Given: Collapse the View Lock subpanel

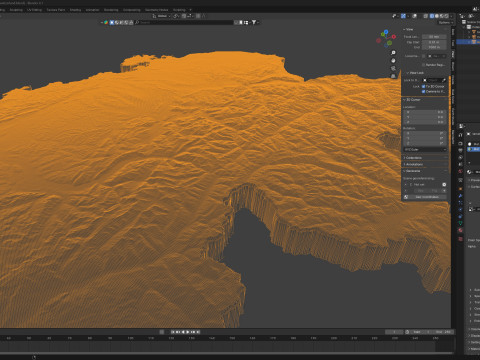Looking at the screenshot, I should [415, 73].
